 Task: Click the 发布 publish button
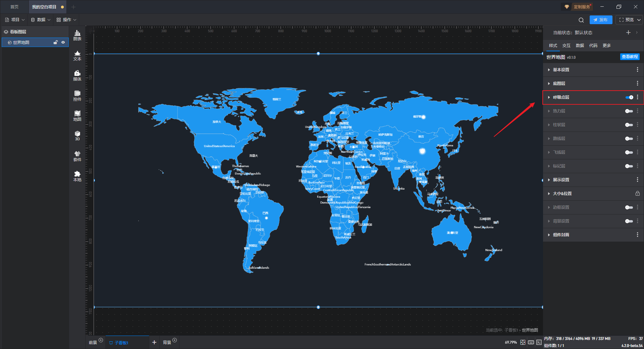click(x=600, y=20)
